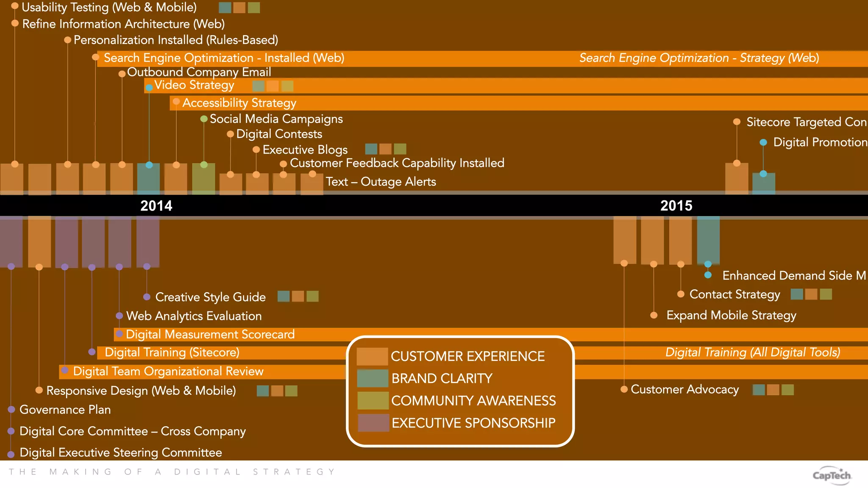The height and width of the screenshot is (488, 868).
Task: Click the Accessibility Strategy bar label
Action: [x=239, y=103]
